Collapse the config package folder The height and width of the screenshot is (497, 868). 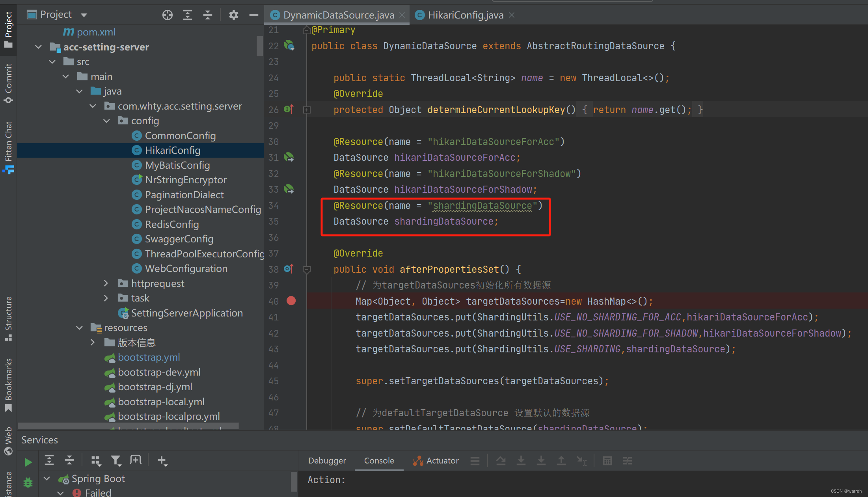coord(106,121)
